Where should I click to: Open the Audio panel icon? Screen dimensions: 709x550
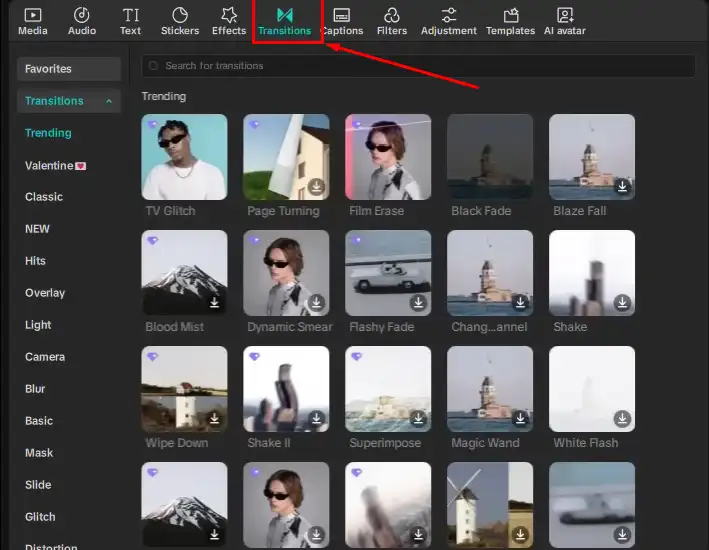click(x=82, y=16)
